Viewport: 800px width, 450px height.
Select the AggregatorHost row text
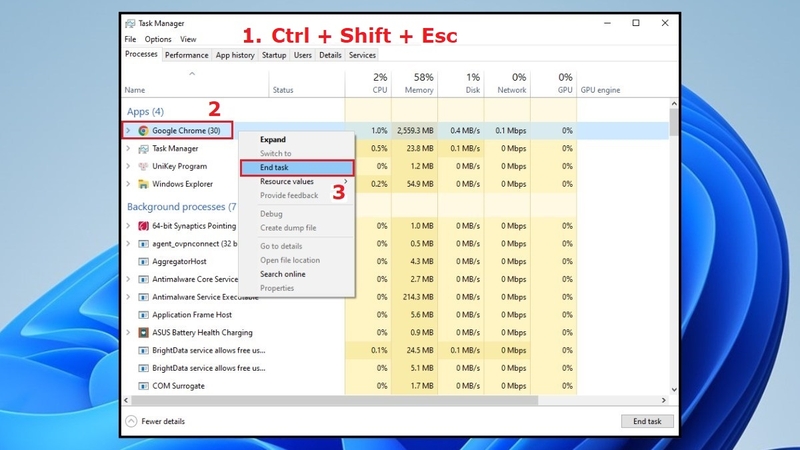tap(179, 262)
